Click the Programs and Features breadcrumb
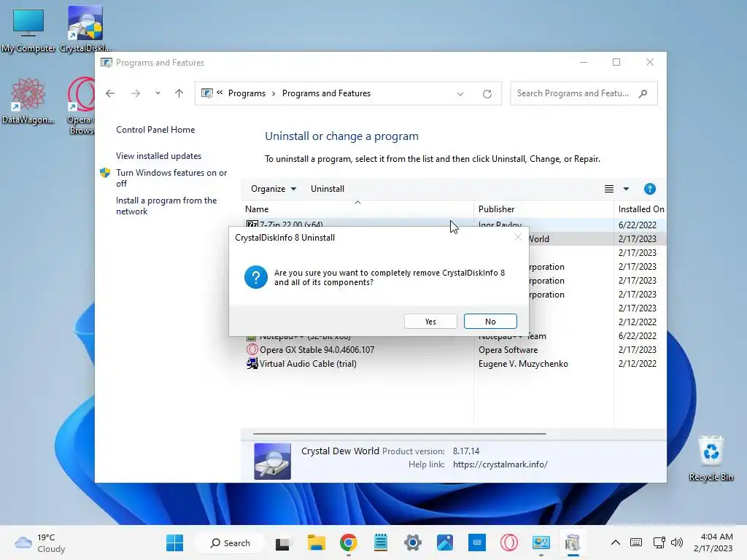Viewport: 747px width, 560px height. point(326,93)
